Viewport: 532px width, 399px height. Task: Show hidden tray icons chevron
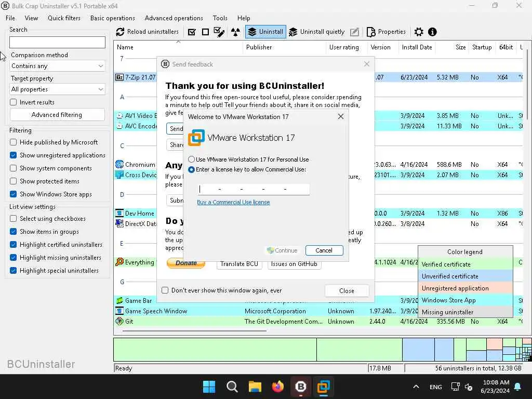(x=416, y=387)
